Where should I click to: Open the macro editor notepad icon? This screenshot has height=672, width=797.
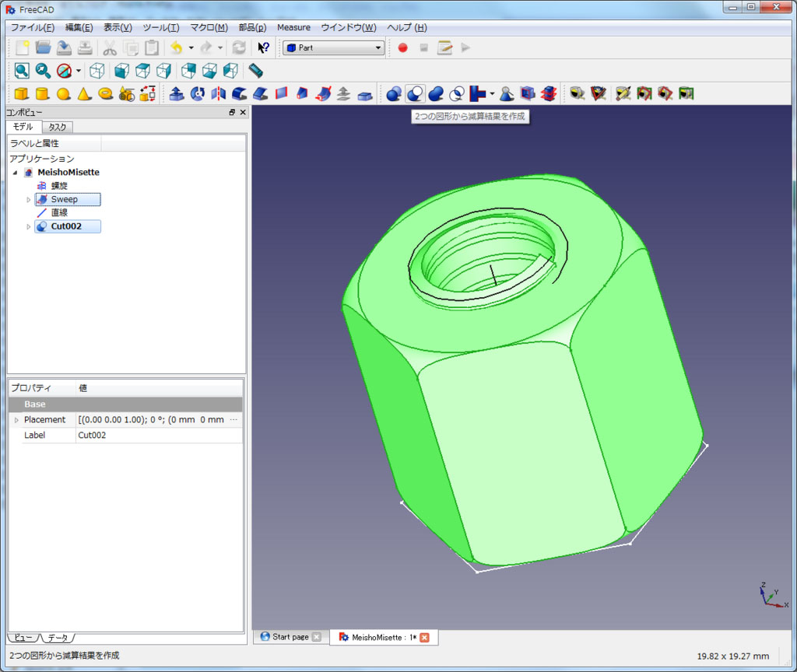444,47
